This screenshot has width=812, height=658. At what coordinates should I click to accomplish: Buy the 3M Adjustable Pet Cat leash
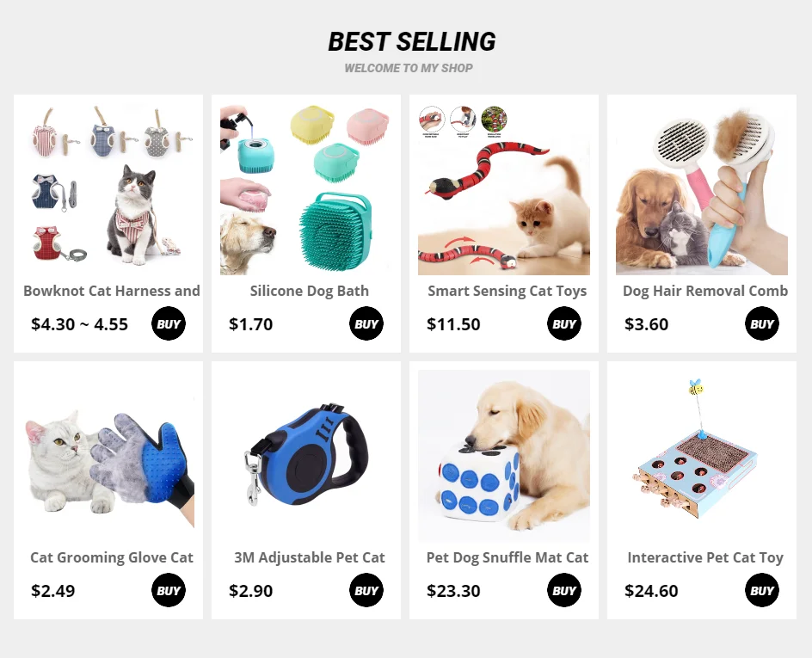[366, 590]
